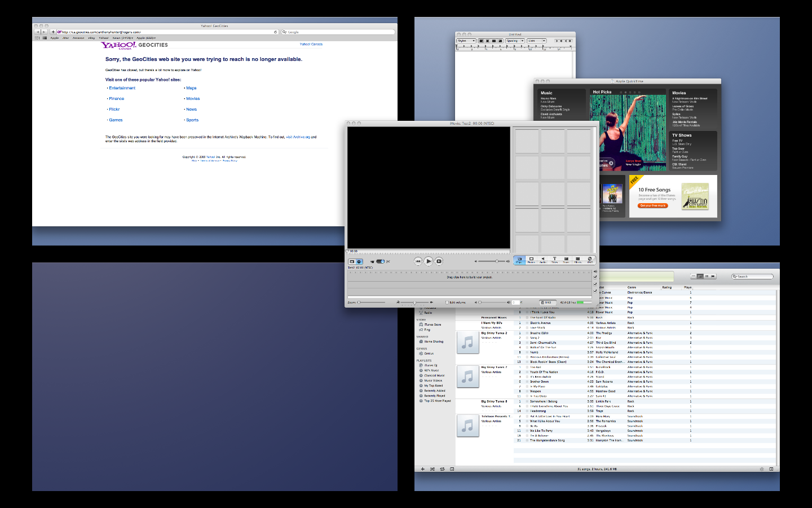
Task: Focus the Safari address bar
Action: 167,32
